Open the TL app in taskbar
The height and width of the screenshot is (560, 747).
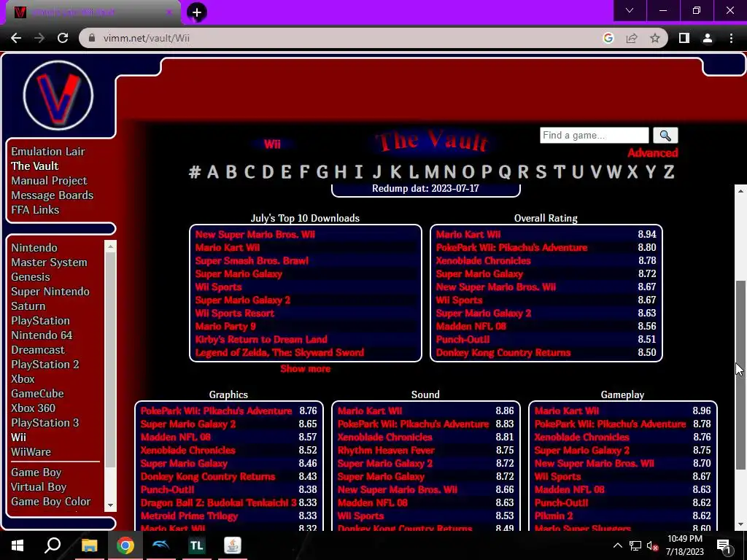[196, 545]
